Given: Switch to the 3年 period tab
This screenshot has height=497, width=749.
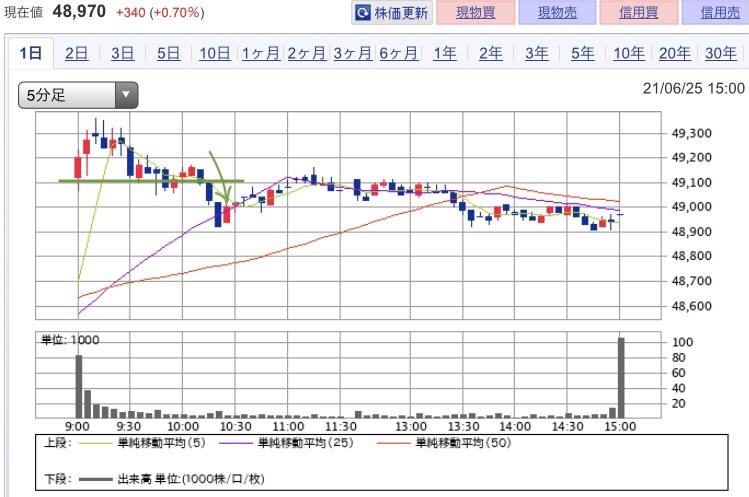Looking at the screenshot, I should point(537,53).
